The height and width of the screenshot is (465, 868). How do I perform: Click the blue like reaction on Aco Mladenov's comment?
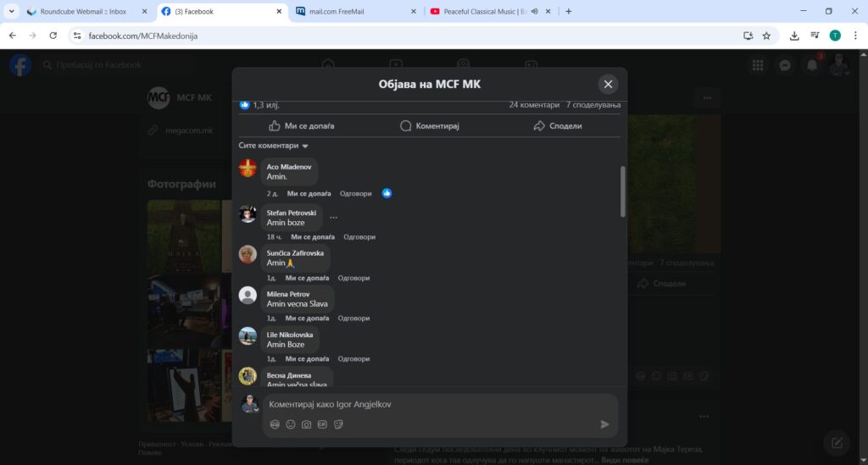coord(387,193)
